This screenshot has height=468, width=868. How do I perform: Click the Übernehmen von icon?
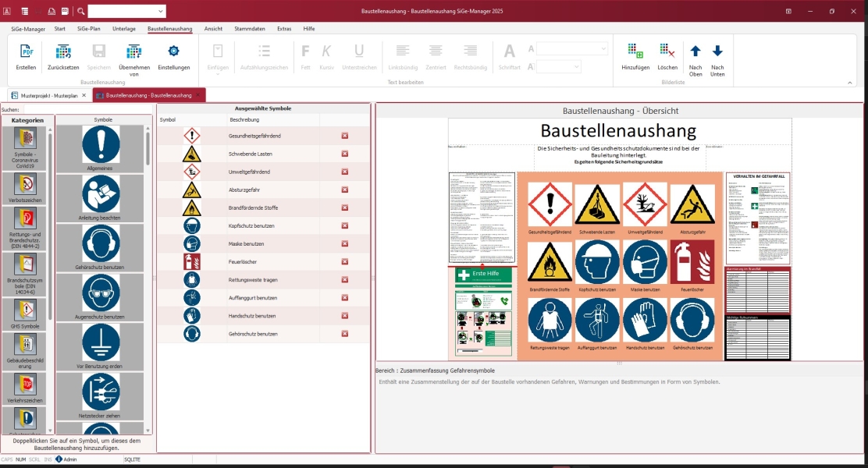pyautogui.click(x=134, y=51)
